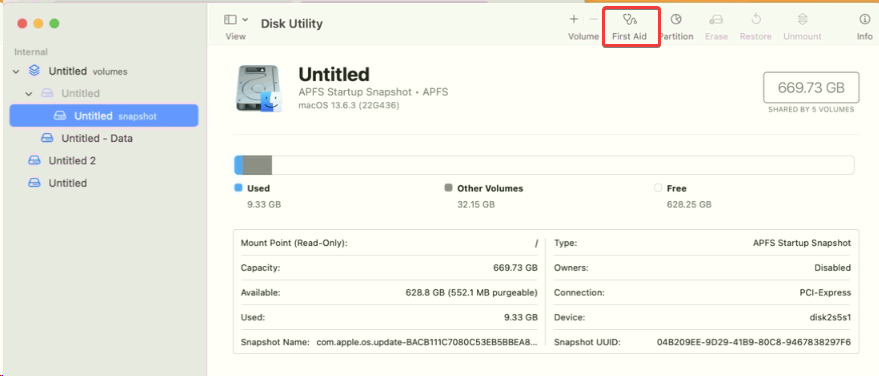The width and height of the screenshot is (879, 376).
Task: Click the Snapshot UUID value
Action: coord(753,342)
